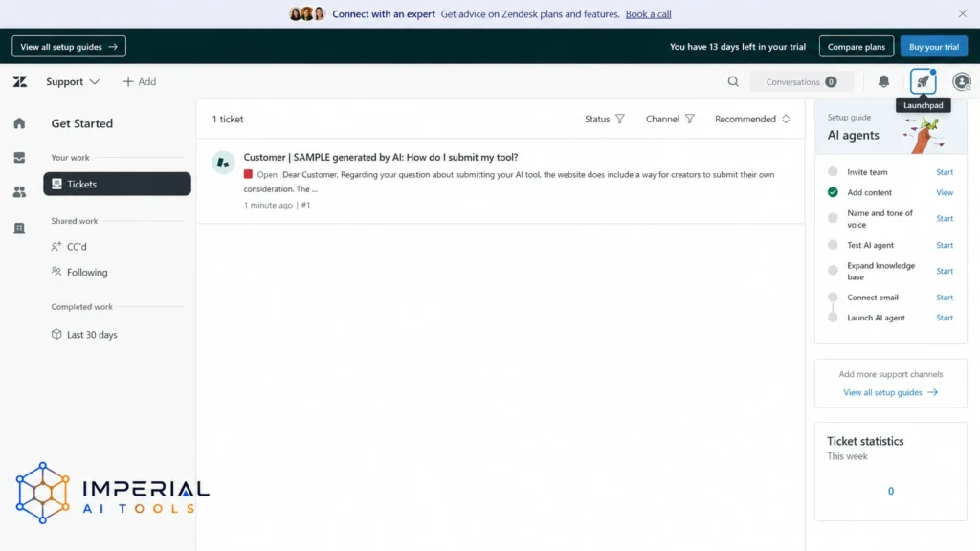This screenshot has width=980, height=551.
Task: Expand the Support product dropdown
Action: tap(73, 82)
